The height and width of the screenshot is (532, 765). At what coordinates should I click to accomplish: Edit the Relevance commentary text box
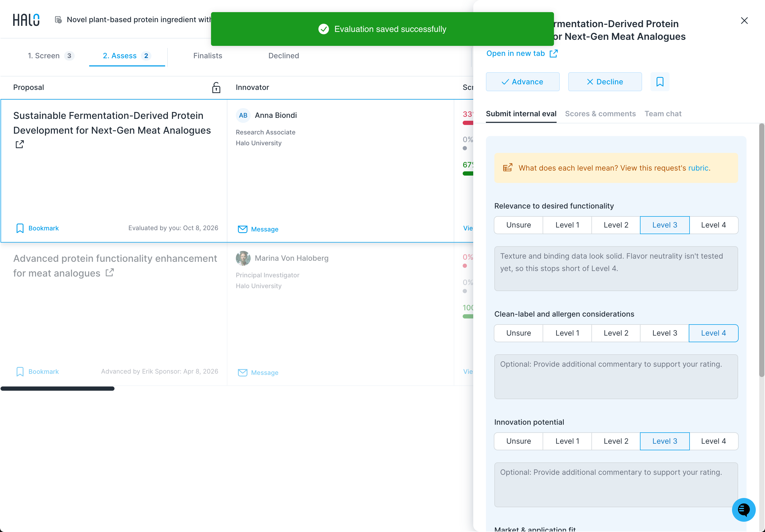tap(616, 269)
